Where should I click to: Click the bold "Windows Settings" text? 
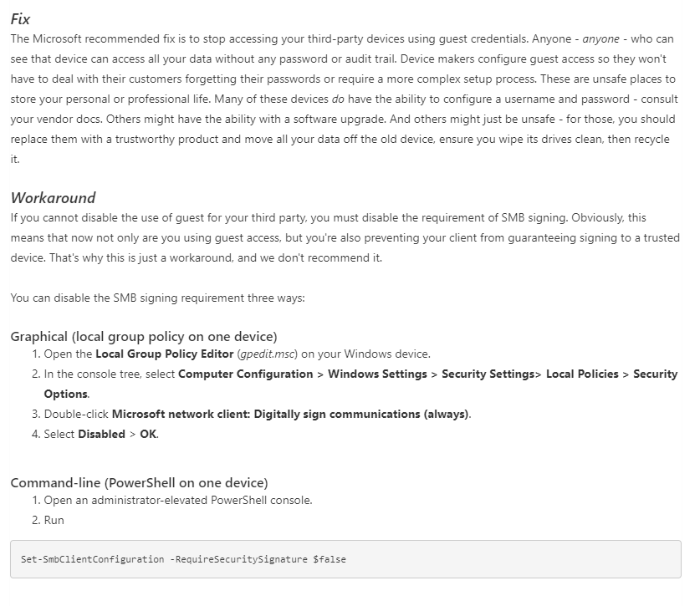tap(377, 374)
